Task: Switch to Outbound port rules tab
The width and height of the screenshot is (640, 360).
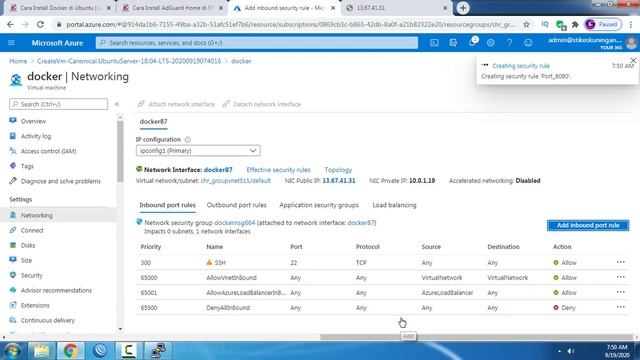Action: pos(236,205)
